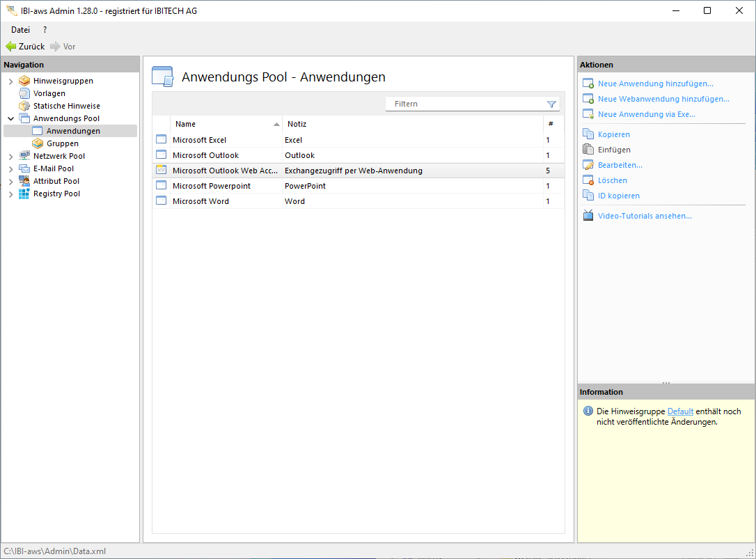
Task: Open the question mark help menu
Action: (x=45, y=30)
